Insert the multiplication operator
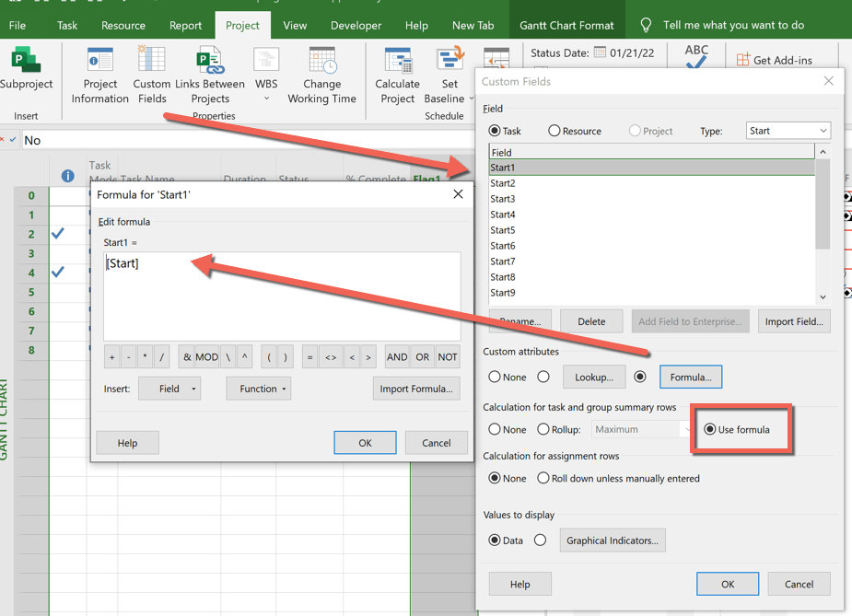The height and width of the screenshot is (616, 852). pyautogui.click(x=145, y=357)
